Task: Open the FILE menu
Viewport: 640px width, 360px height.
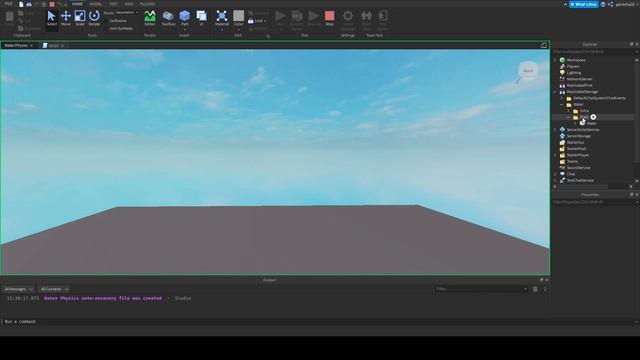Action: (x=8, y=4)
